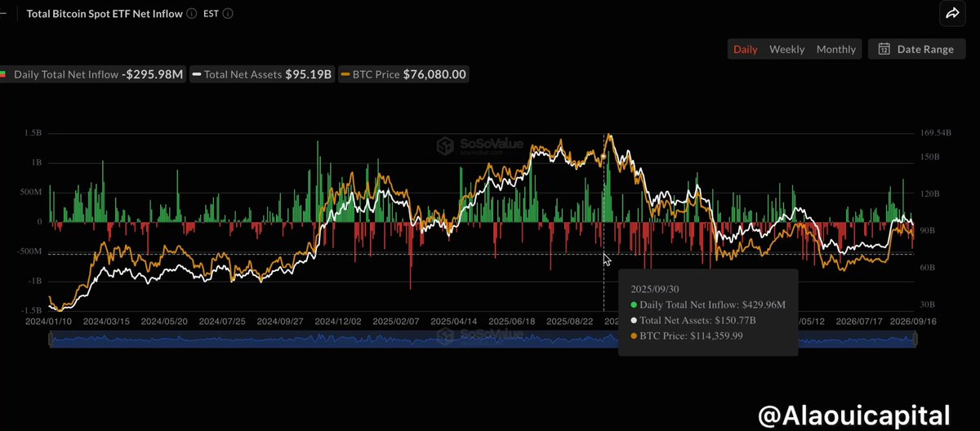This screenshot has height=431, width=980.
Task: Open info icon beside Total Bitcoin Spot ETF Net Inflow
Action: click(x=190, y=14)
